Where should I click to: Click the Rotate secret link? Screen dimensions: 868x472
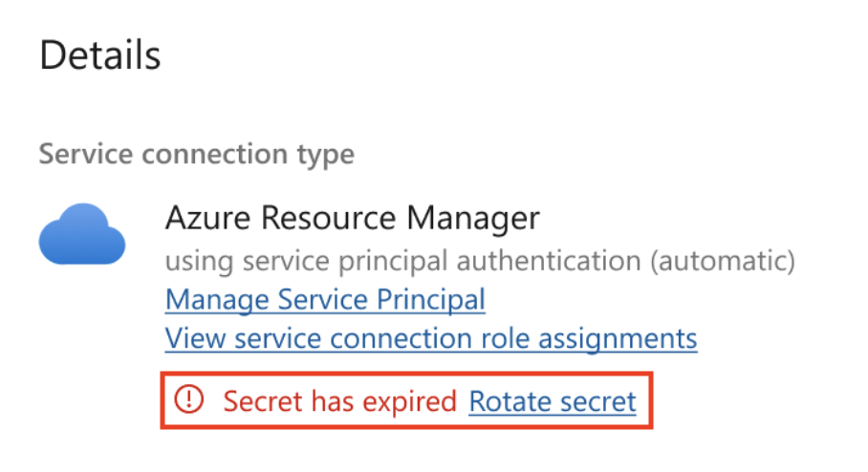click(x=553, y=401)
